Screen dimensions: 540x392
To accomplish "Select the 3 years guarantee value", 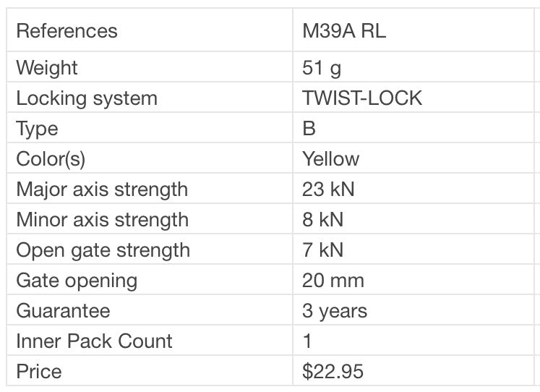I will tap(335, 311).
